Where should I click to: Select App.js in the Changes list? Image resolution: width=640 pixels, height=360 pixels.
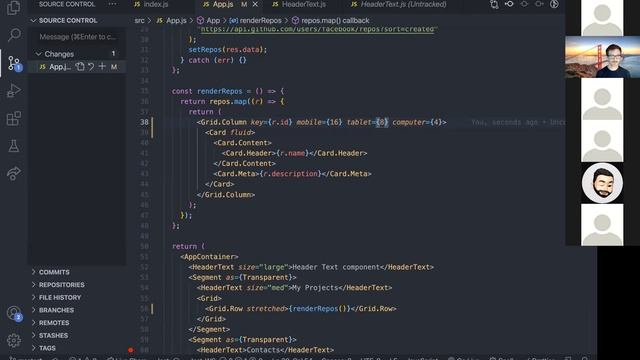click(x=60, y=67)
